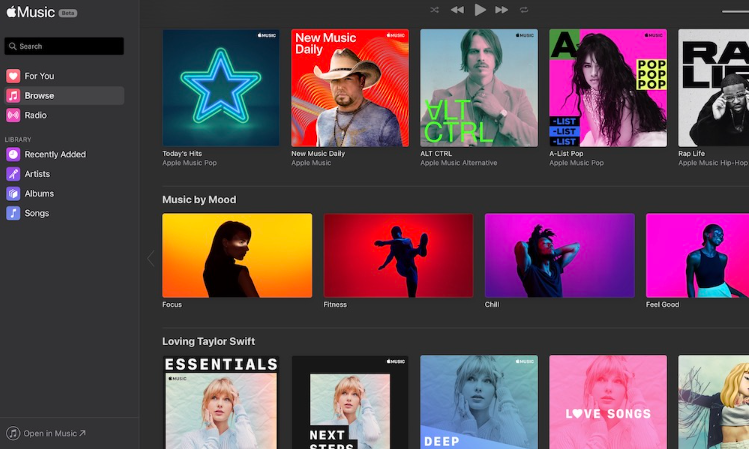Image resolution: width=749 pixels, height=449 pixels.
Task: Click Apple Music Alternative subtitle
Action: point(459,163)
